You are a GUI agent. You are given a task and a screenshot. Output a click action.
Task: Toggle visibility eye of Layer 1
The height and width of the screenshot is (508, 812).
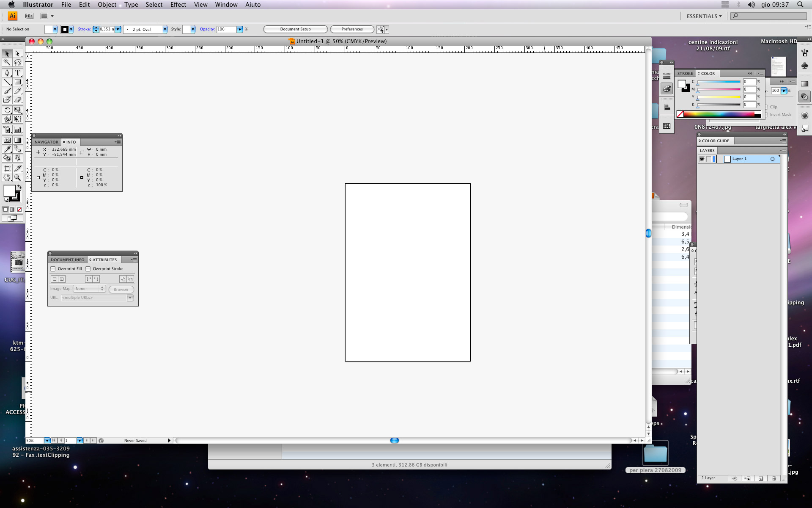point(702,159)
